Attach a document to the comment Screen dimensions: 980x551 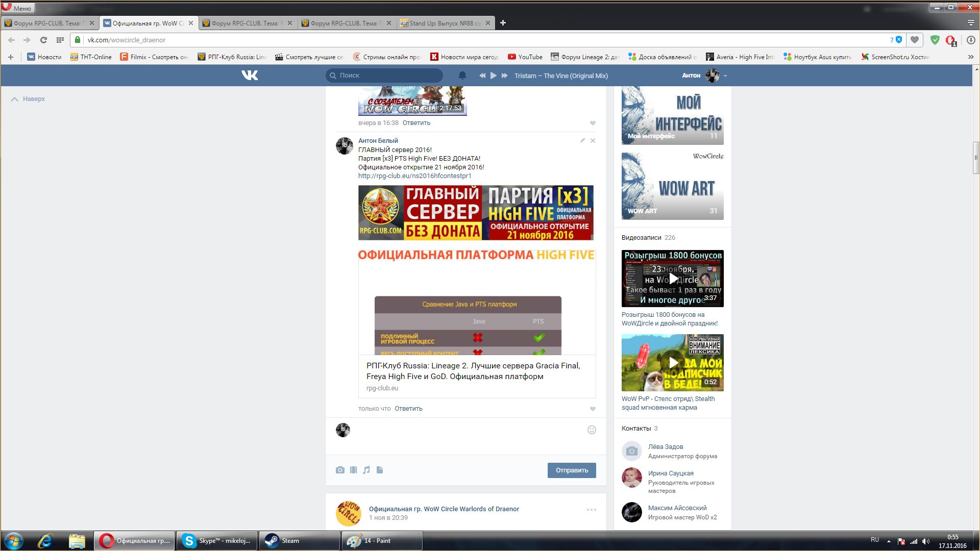(x=380, y=470)
